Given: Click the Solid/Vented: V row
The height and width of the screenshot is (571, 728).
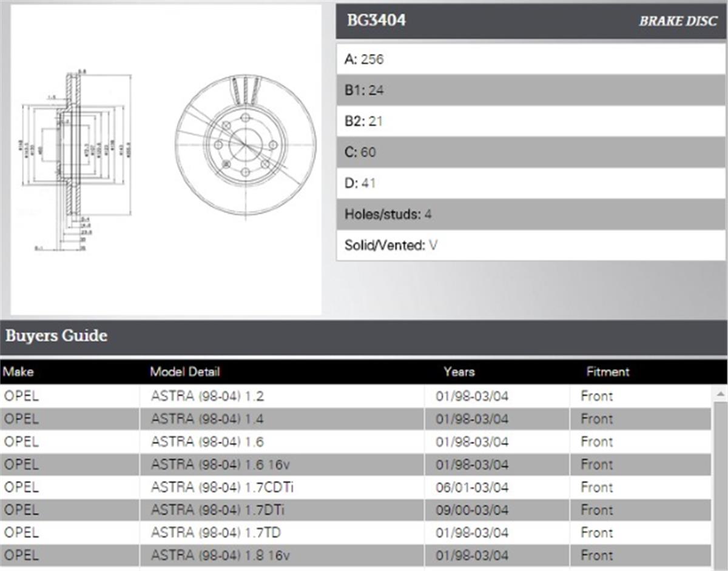Looking at the screenshot, I should 531,245.
